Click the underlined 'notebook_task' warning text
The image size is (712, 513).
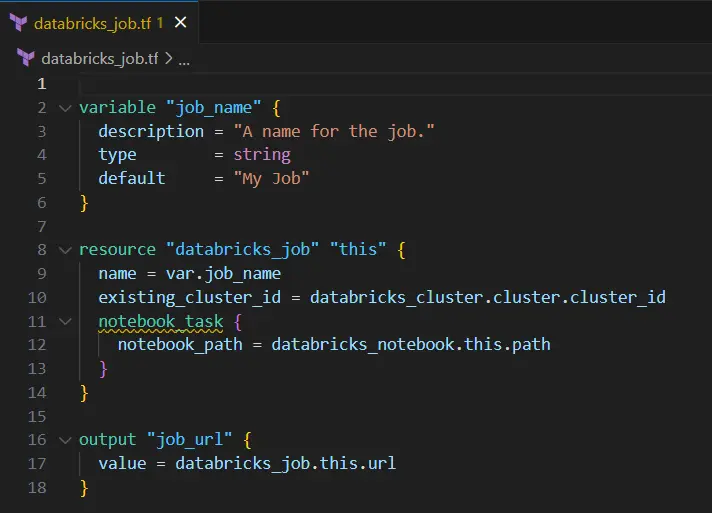click(x=161, y=321)
